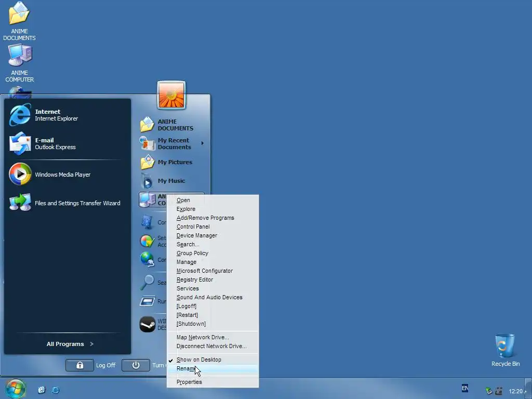The image size is (532, 399).
Task: Open My Pictures folder
Action: coord(171,162)
